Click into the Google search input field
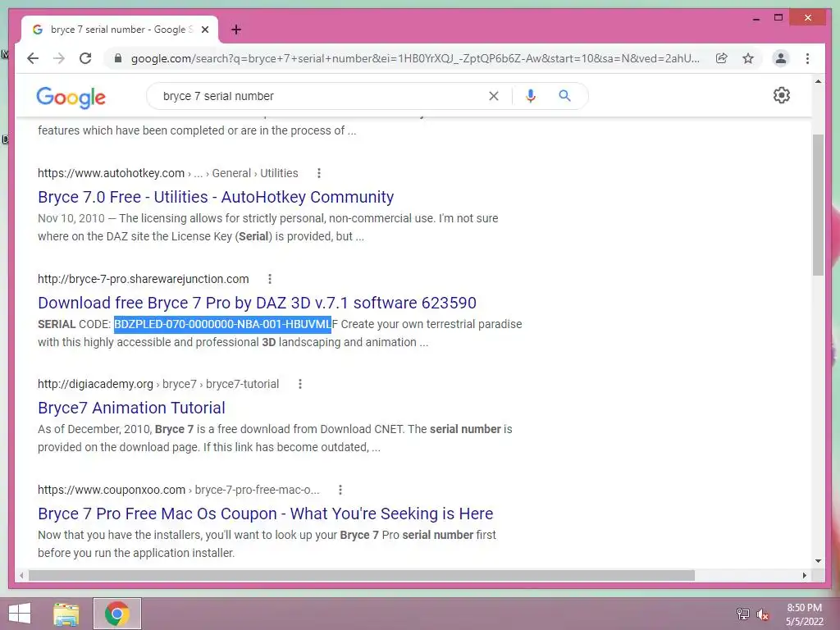The height and width of the screenshot is (630, 840). tap(322, 96)
